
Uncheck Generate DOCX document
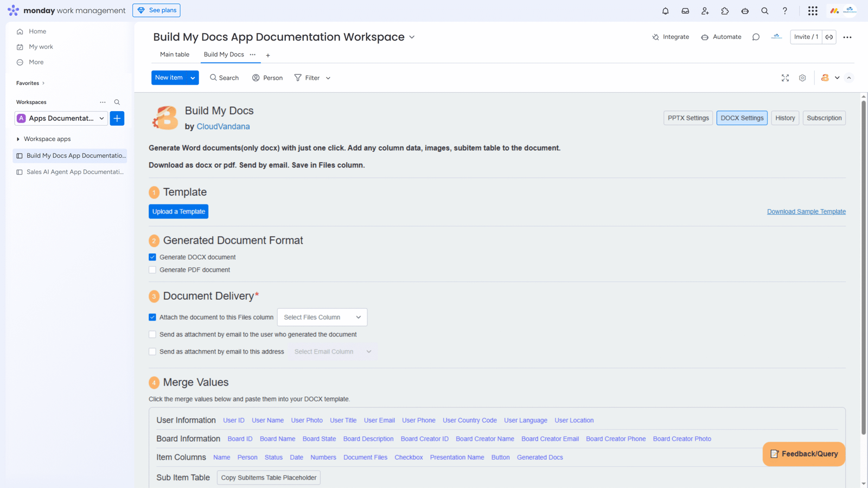click(x=152, y=257)
